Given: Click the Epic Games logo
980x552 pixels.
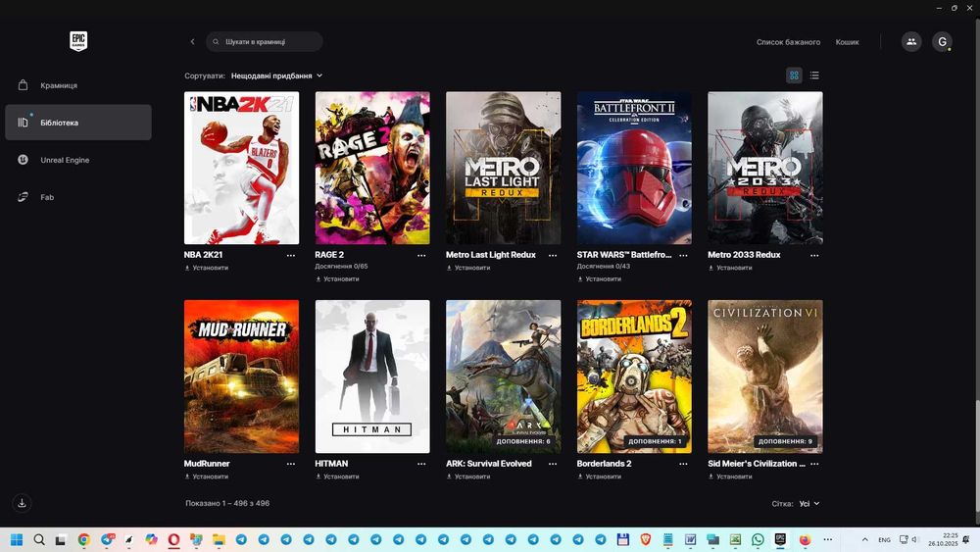Looking at the screenshot, I should tap(78, 41).
